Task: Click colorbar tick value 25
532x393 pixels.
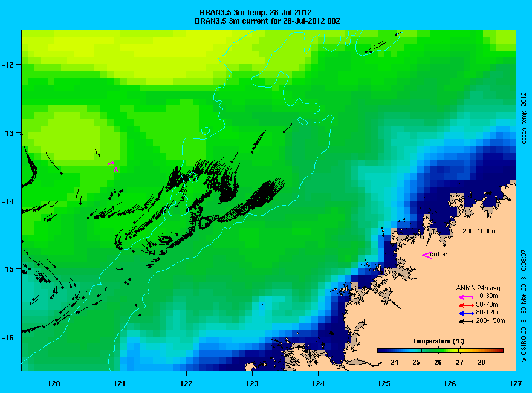Action: (x=417, y=362)
